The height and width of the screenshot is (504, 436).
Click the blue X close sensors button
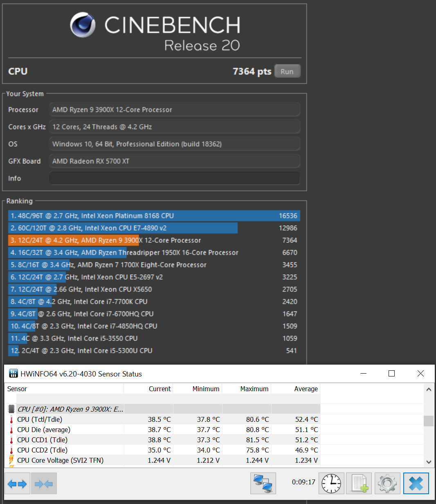pyautogui.click(x=416, y=484)
